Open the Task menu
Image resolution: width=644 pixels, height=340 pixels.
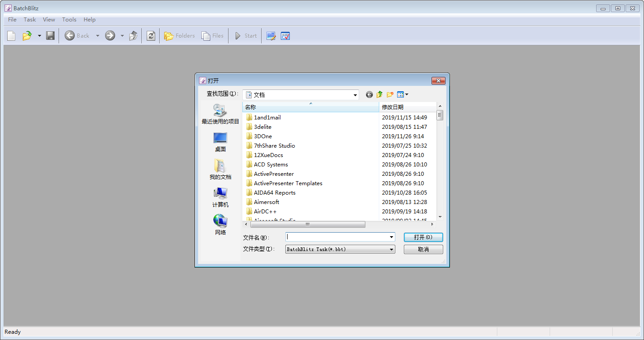[x=30, y=20]
